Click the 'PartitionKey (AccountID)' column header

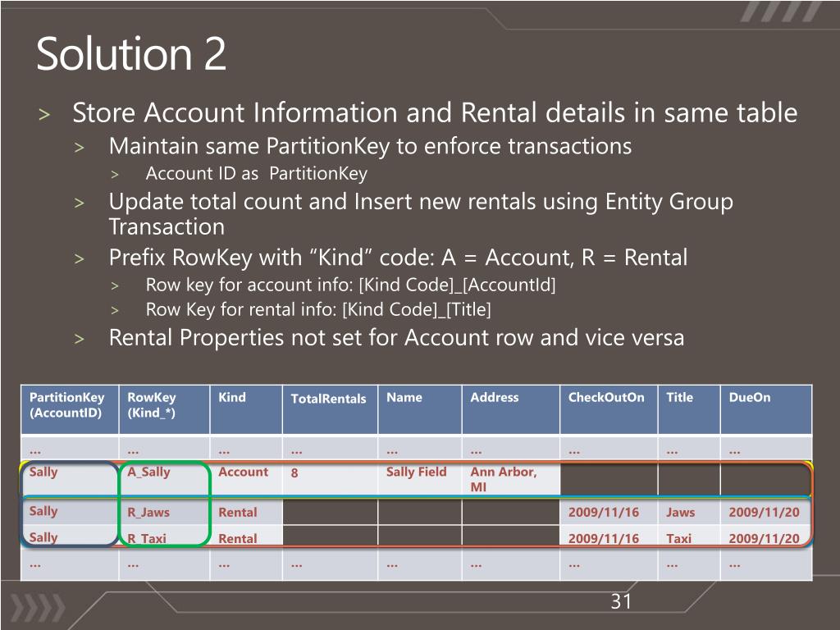70,409
